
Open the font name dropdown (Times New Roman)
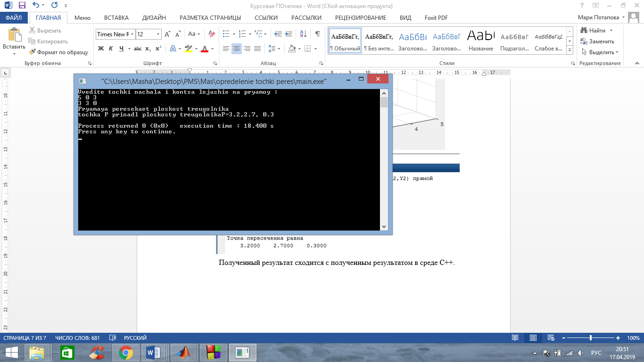tap(133, 34)
